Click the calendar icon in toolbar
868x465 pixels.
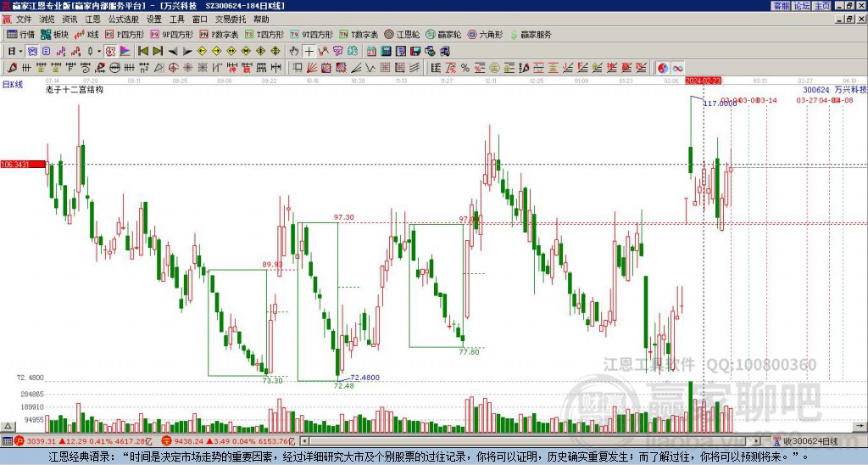click(371, 52)
